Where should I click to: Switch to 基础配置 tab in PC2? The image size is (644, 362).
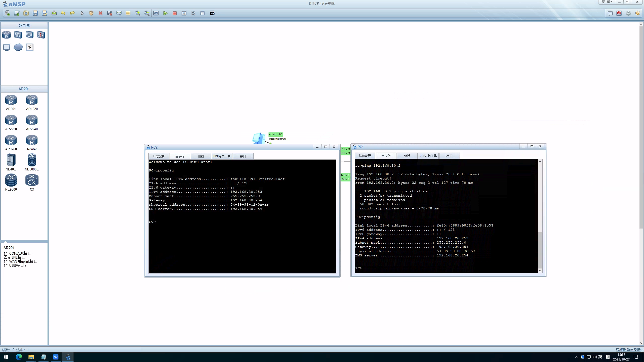coord(158,156)
